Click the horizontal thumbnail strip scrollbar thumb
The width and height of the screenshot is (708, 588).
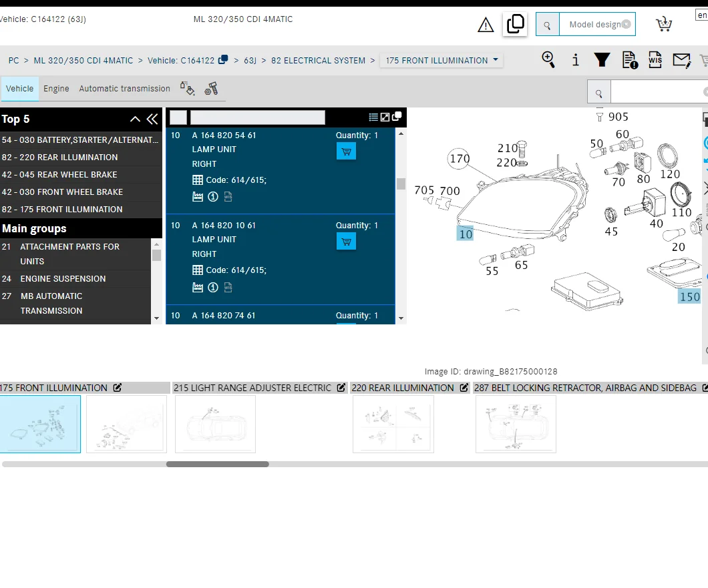click(x=218, y=465)
